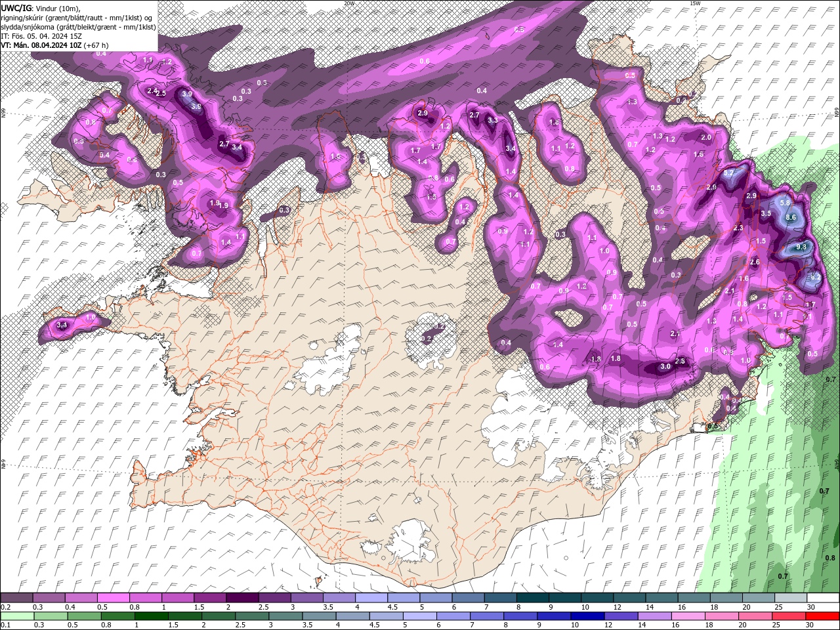The height and width of the screenshot is (630, 840).
Task: Click the '3.0' value in the southeast snow band
Action: pyautogui.click(x=665, y=367)
